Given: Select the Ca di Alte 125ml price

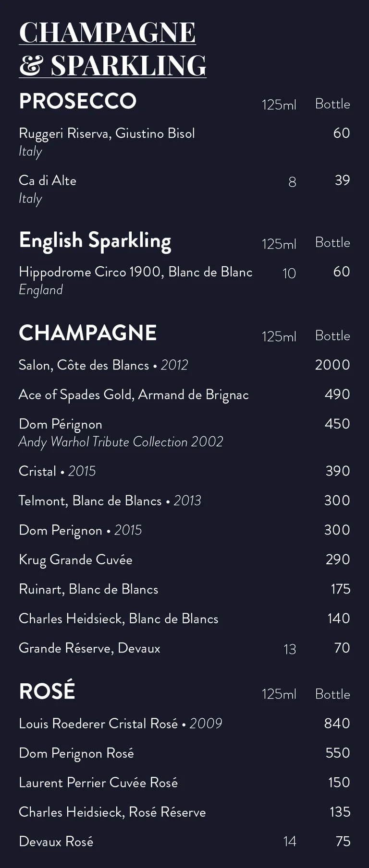Looking at the screenshot, I should pyautogui.click(x=292, y=182).
